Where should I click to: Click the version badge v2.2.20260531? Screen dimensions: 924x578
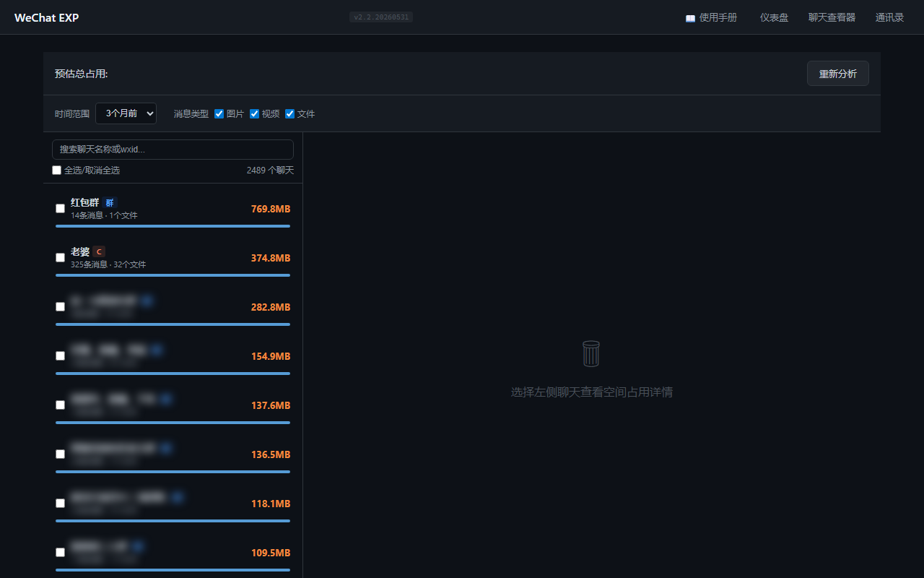point(381,17)
